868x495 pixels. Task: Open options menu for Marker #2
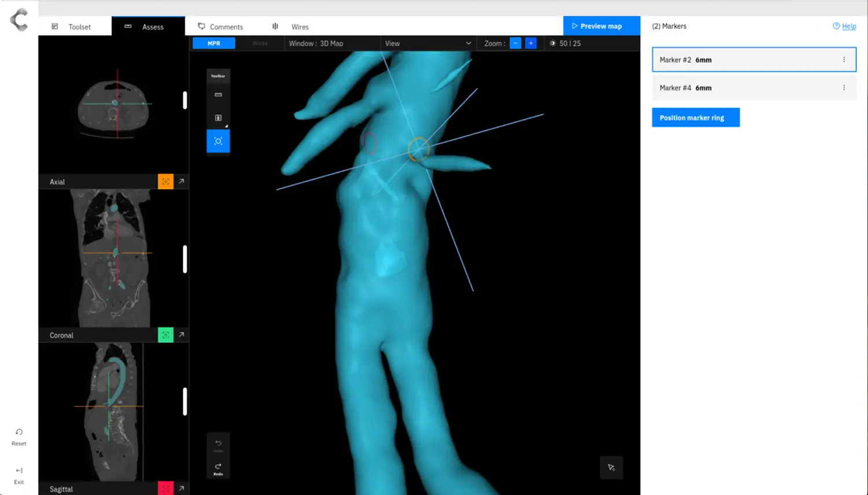pos(844,60)
